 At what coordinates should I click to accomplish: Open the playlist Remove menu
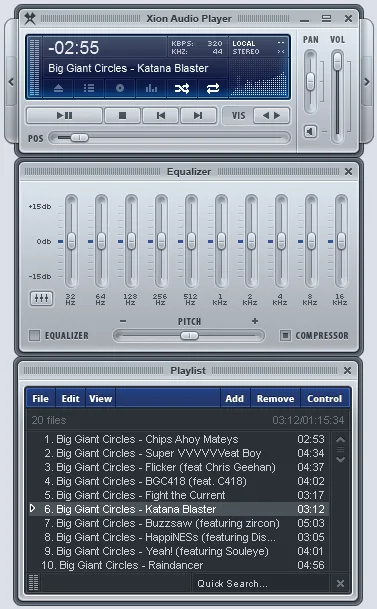[x=275, y=398]
